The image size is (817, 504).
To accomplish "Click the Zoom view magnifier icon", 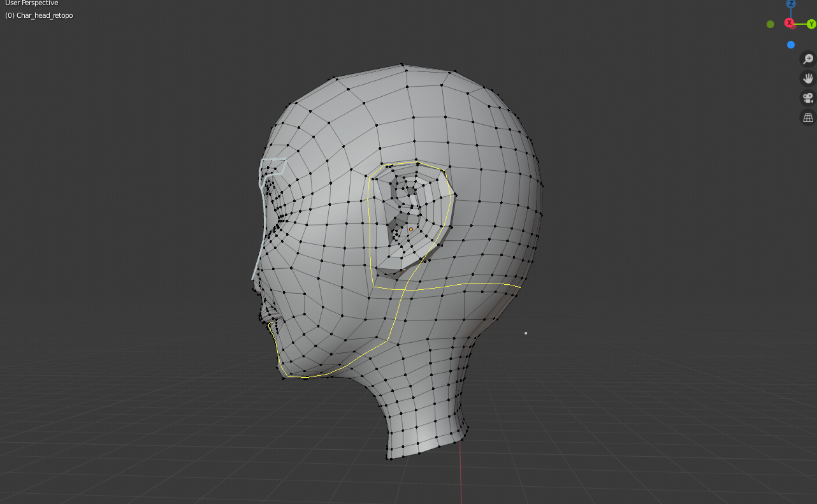I will click(807, 58).
